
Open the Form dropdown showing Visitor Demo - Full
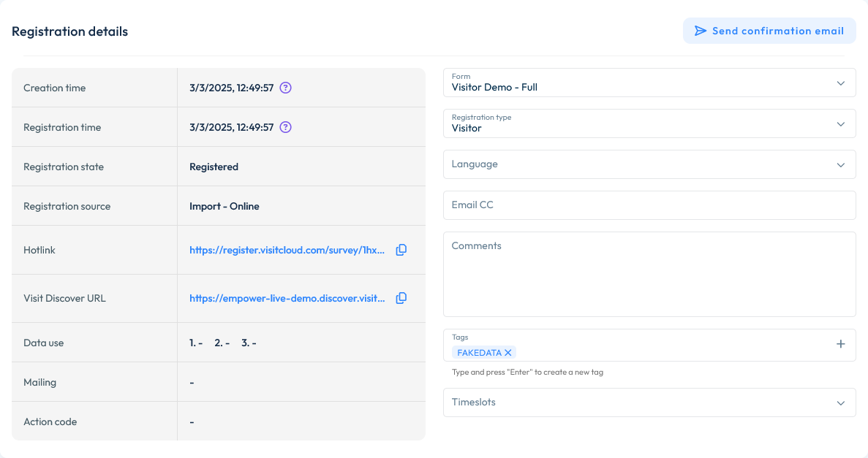[649, 83]
